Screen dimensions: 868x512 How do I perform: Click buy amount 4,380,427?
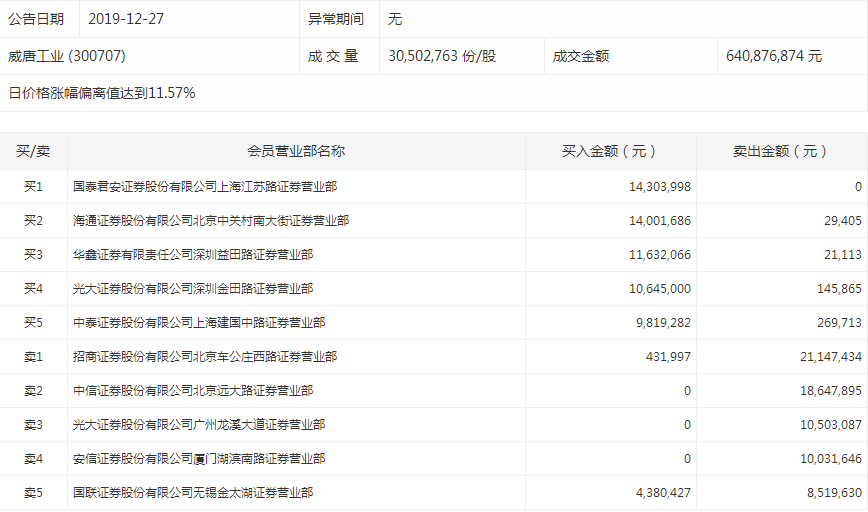point(663,493)
